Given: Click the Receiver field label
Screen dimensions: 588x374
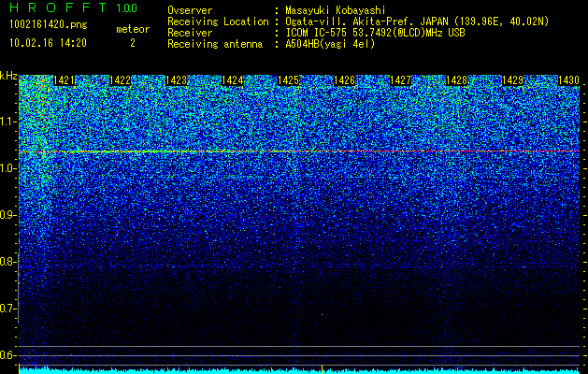Looking at the screenshot, I should pyautogui.click(x=190, y=33).
